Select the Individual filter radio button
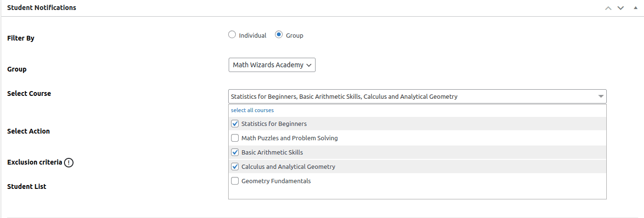This screenshot has width=644, height=218. pos(232,35)
